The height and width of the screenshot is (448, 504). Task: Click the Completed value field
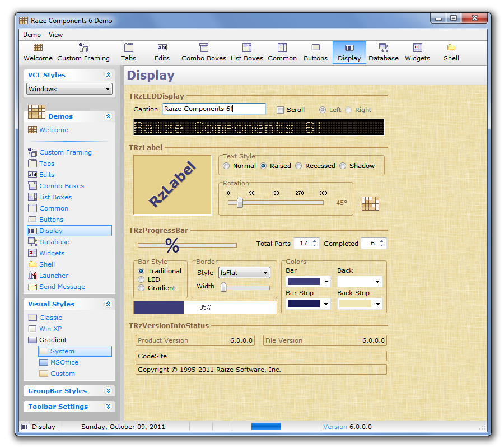[x=370, y=243]
